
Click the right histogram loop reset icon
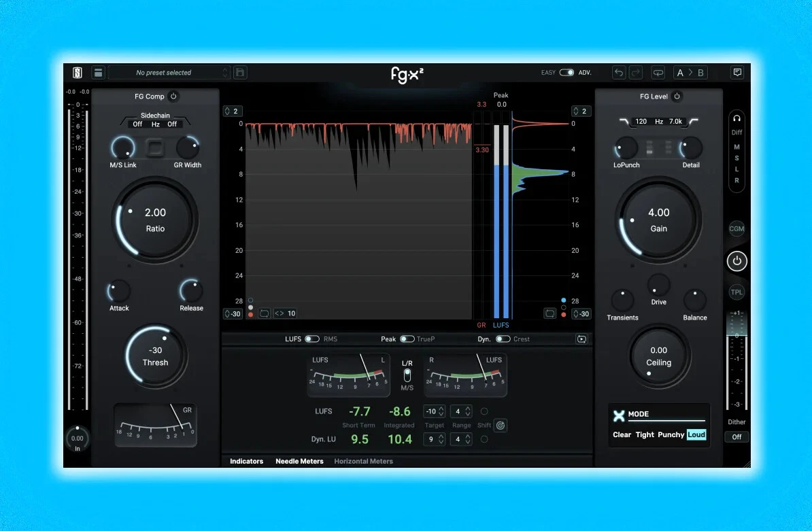550,313
